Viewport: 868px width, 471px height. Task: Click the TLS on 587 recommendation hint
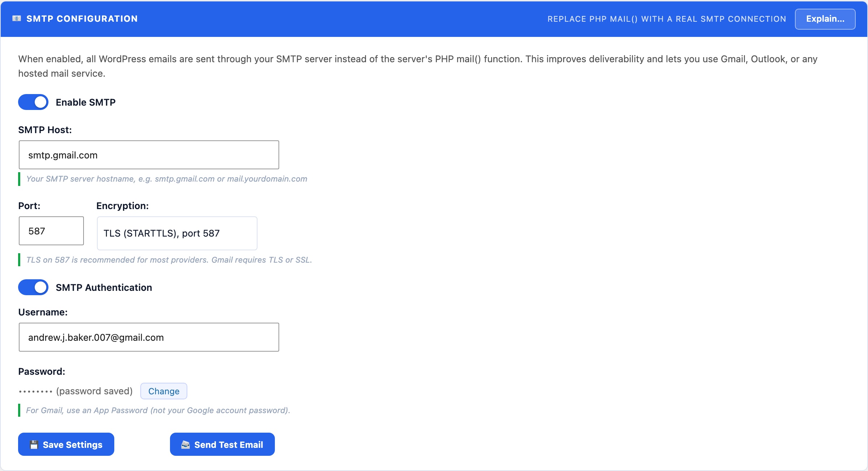(169, 260)
